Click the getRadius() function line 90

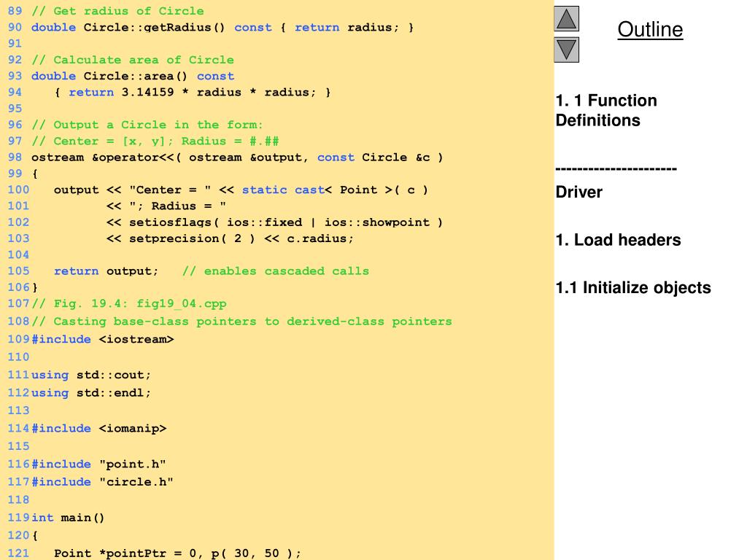pos(222,28)
